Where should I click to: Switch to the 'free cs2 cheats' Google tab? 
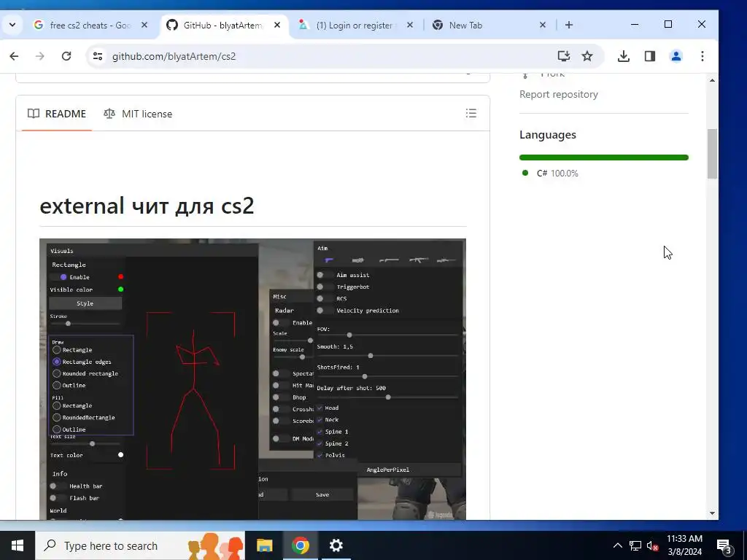(x=89, y=25)
